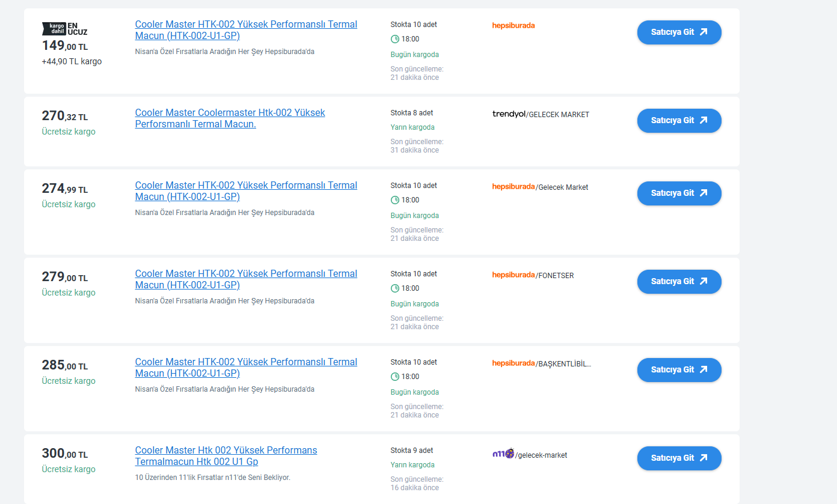Open the 'Htk 002 U1 Gp' n11 product link
This screenshot has height=504, width=837.
tap(225, 456)
